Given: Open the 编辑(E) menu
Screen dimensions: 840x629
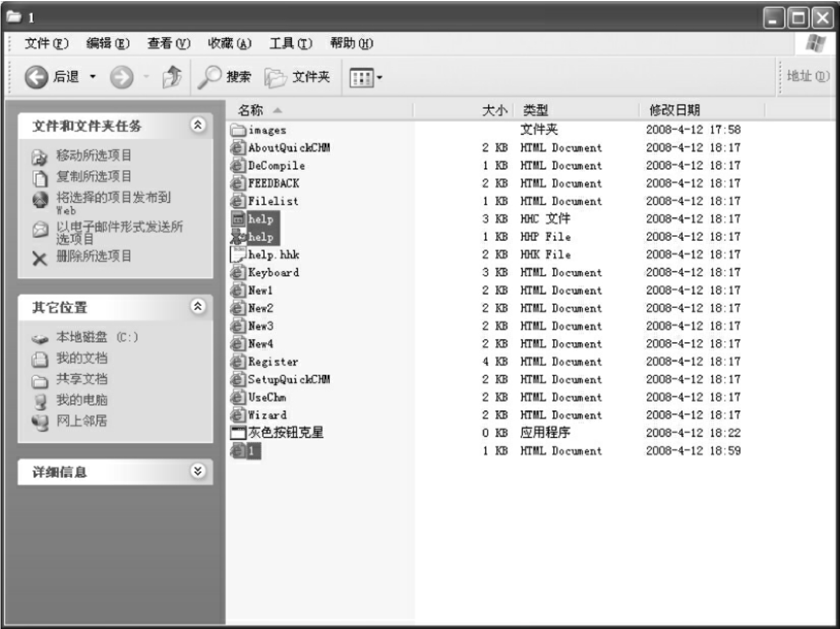Looking at the screenshot, I should tap(108, 44).
